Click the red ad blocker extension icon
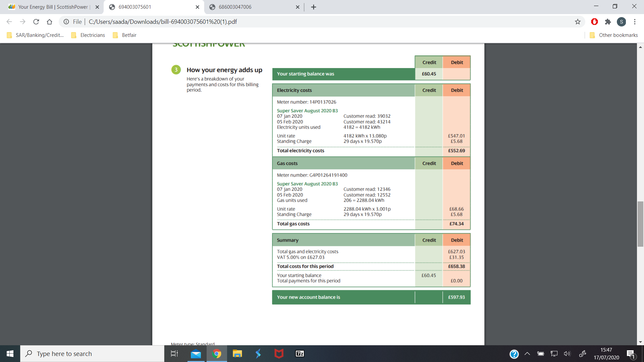 (x=594, y=22)
